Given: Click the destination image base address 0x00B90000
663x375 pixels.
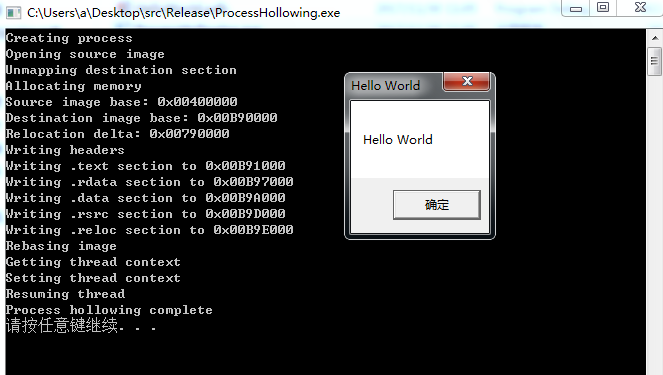Looking at the screenshot, I should (237, 118).
